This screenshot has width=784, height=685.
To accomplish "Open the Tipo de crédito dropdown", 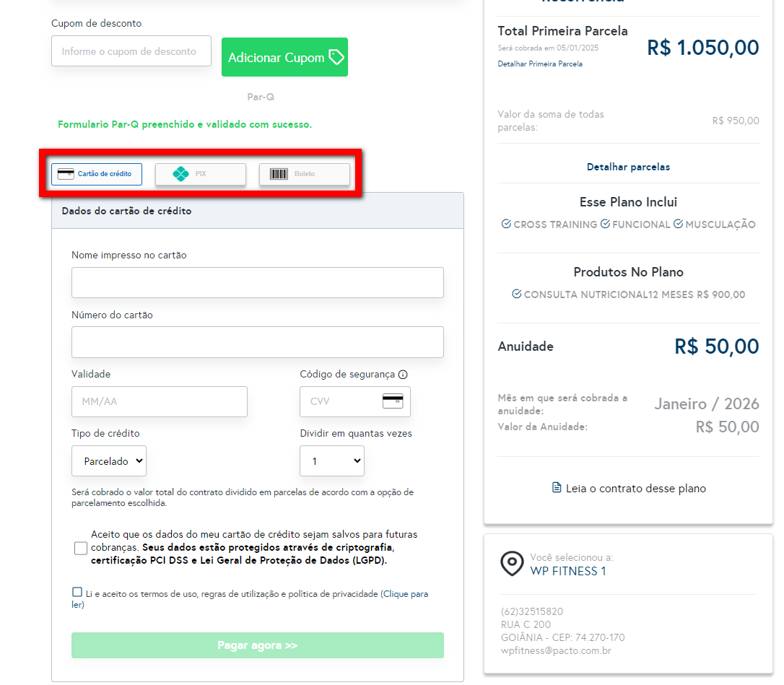I will (x=109, y=461).
